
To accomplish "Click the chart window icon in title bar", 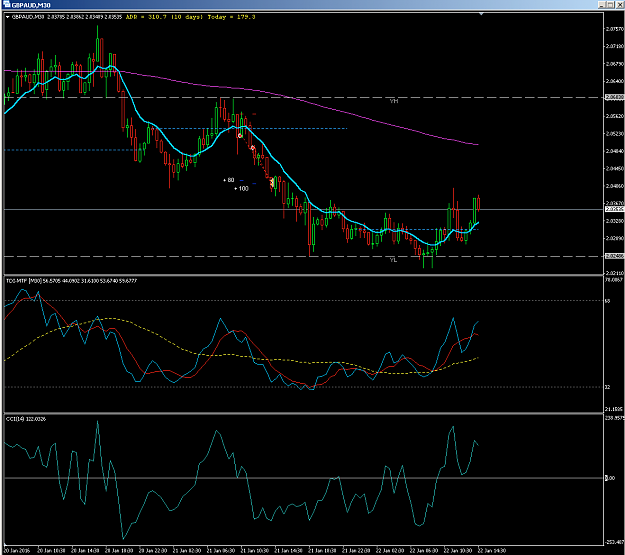I will pos(6,4).
